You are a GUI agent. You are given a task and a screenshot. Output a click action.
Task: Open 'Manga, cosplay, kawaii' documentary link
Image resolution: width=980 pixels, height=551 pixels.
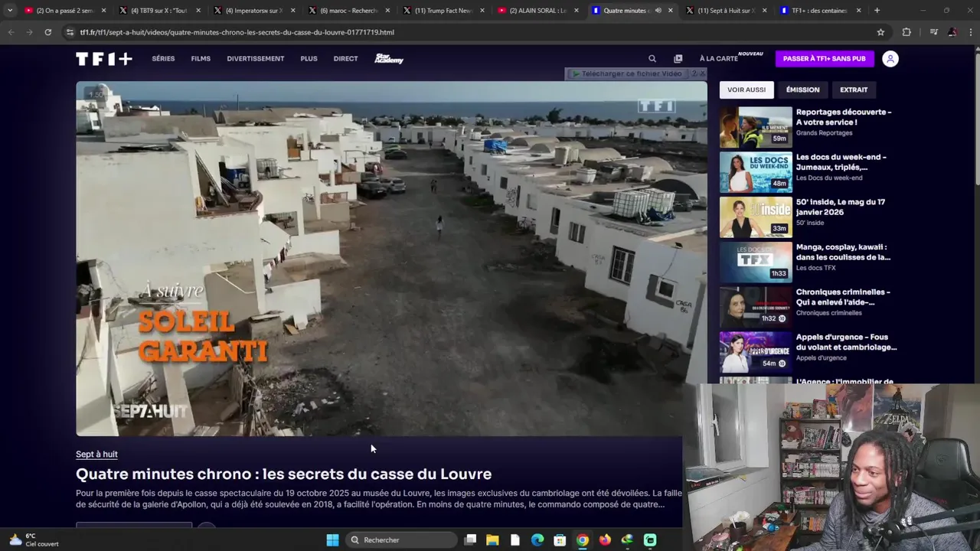tap(843, 253)
